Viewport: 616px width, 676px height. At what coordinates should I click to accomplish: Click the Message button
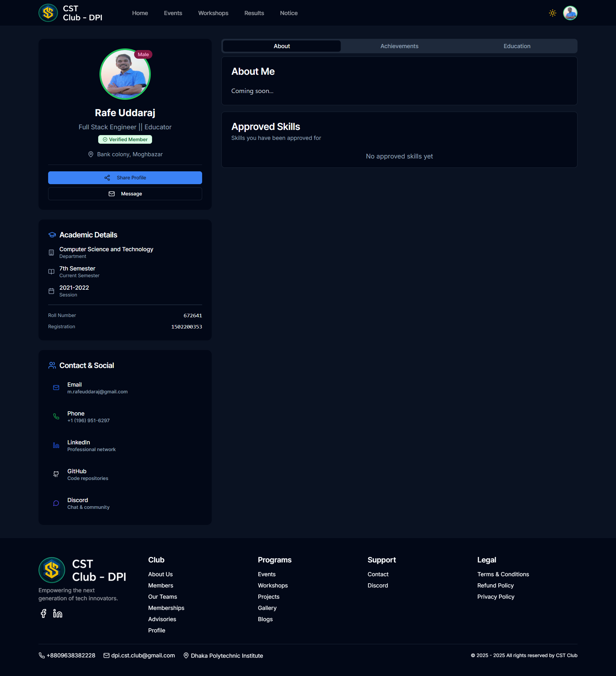click(125, 194)
